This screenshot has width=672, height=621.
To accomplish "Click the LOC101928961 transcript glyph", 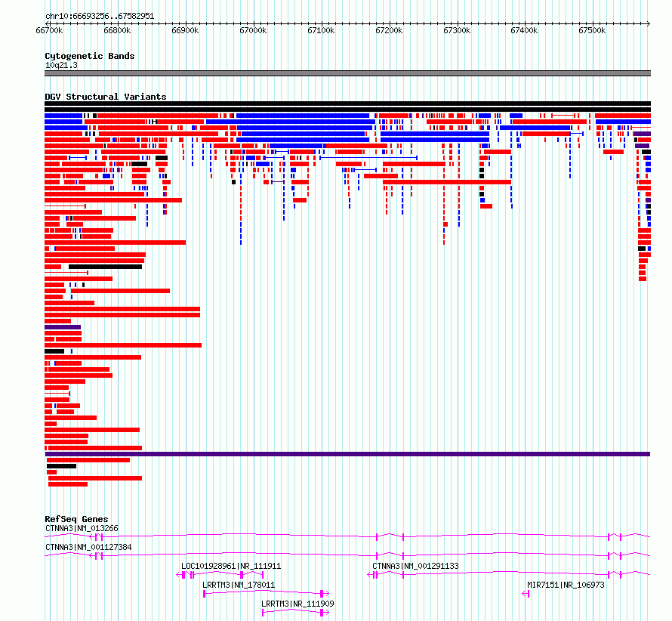I will coord(220,575).
